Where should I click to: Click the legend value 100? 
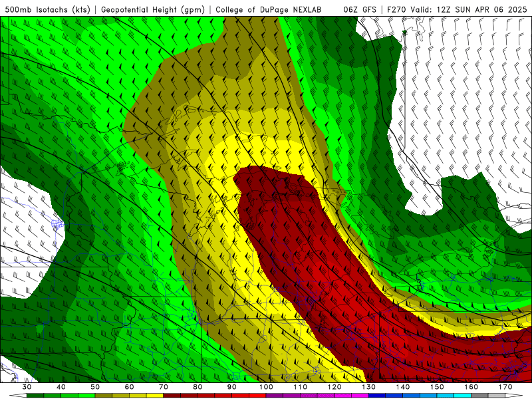coord(266,387)
